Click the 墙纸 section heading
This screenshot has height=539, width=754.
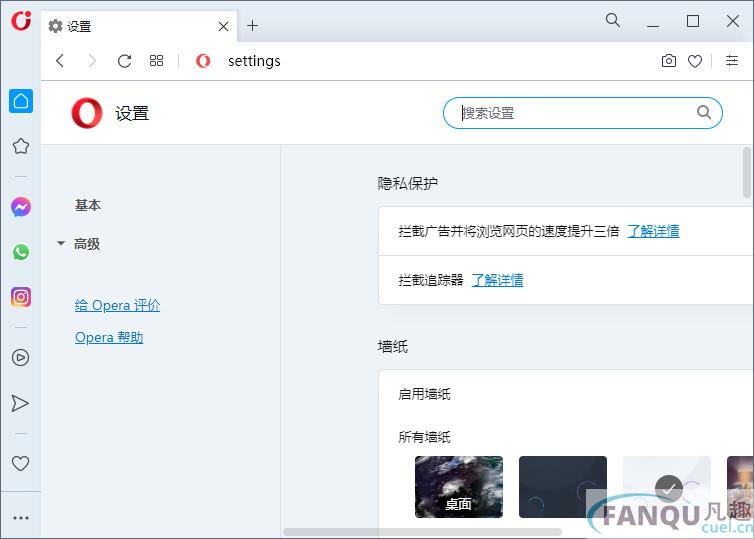click(x=393, y=346)
